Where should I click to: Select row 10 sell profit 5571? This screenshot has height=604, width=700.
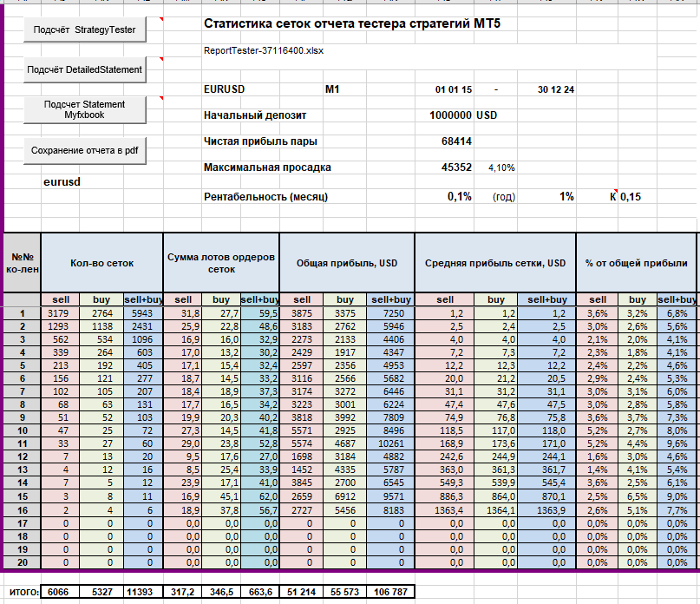click(302, 430)
